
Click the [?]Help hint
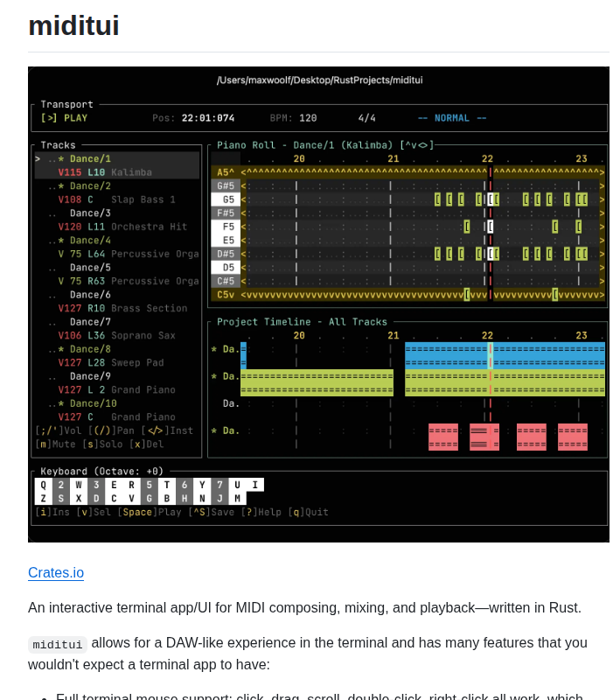[261, 513]
